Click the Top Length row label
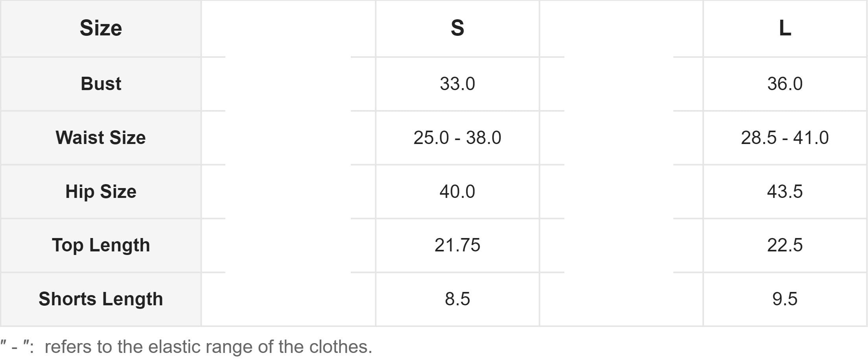The height and width of the screenshot is (360, 868). click(101, 245)
